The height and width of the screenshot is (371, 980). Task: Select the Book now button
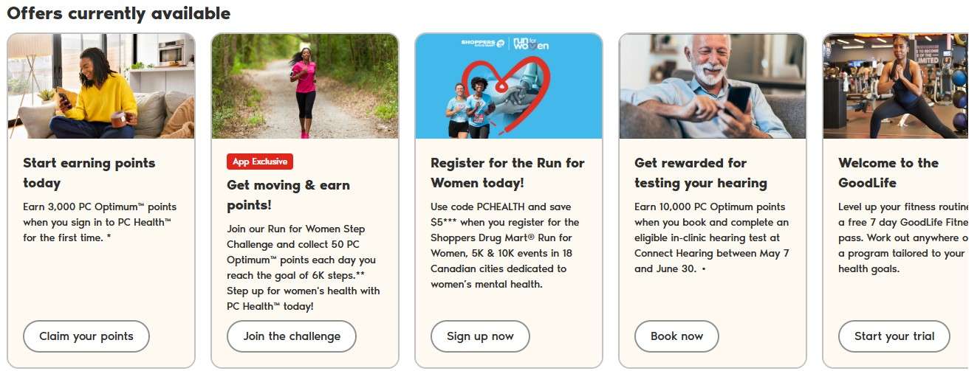[x=676, y=336]
